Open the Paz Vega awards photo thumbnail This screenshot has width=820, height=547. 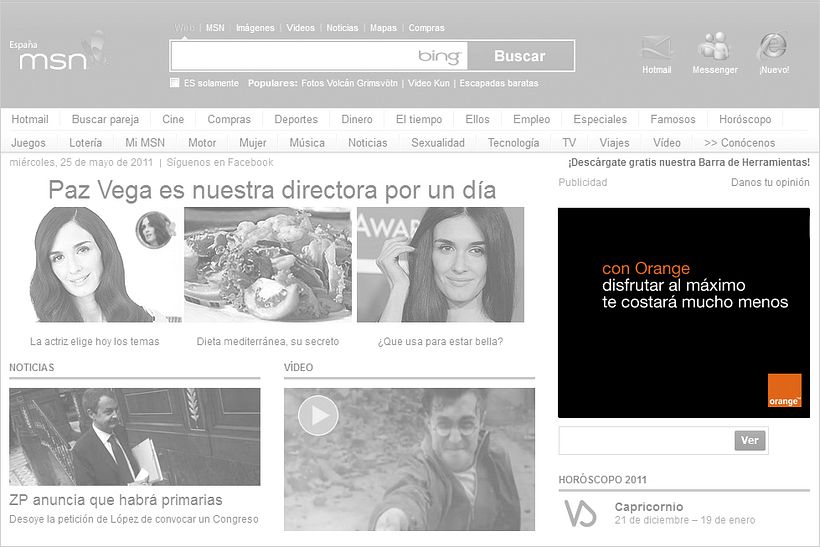click(440, 265)
